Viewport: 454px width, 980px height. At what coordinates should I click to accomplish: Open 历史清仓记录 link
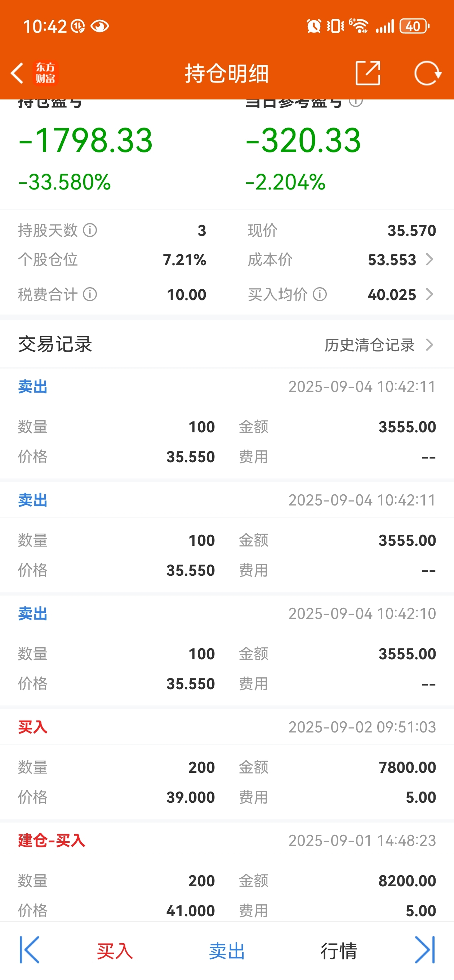click(x=369, y=345)
